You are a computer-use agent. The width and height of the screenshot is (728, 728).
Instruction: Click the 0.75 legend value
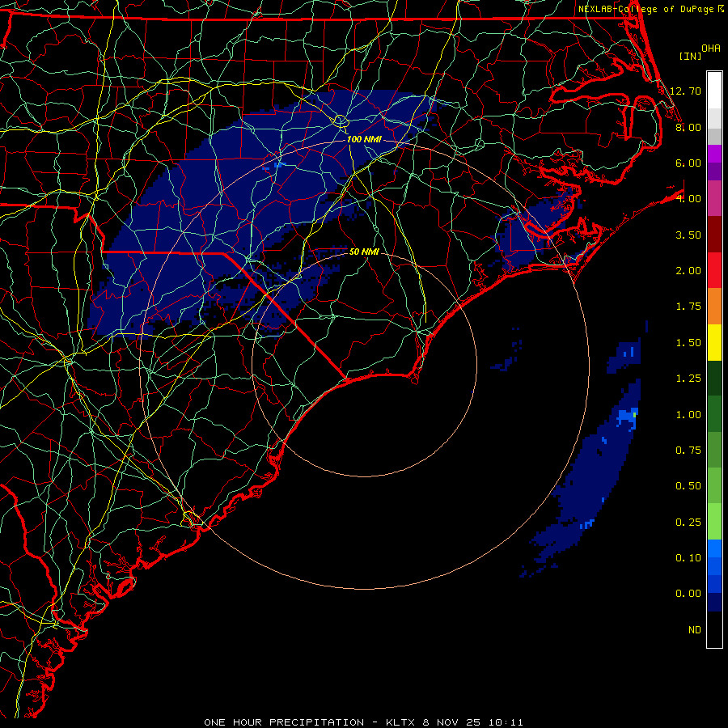coord(688,451)
